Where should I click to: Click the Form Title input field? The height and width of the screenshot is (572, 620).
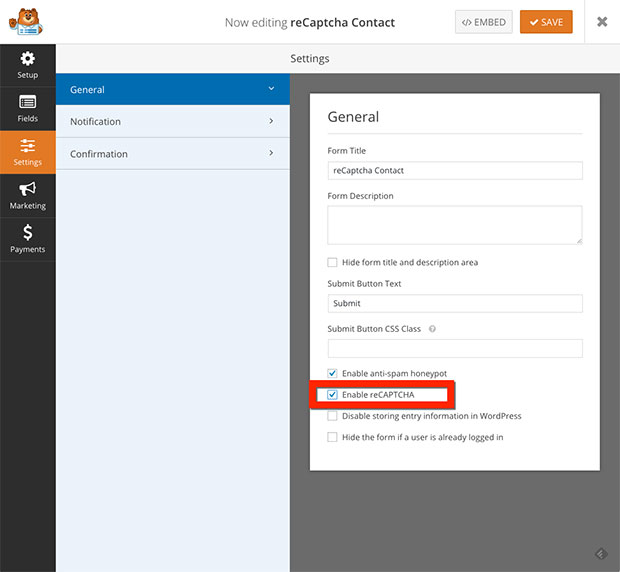click(455, 171)
